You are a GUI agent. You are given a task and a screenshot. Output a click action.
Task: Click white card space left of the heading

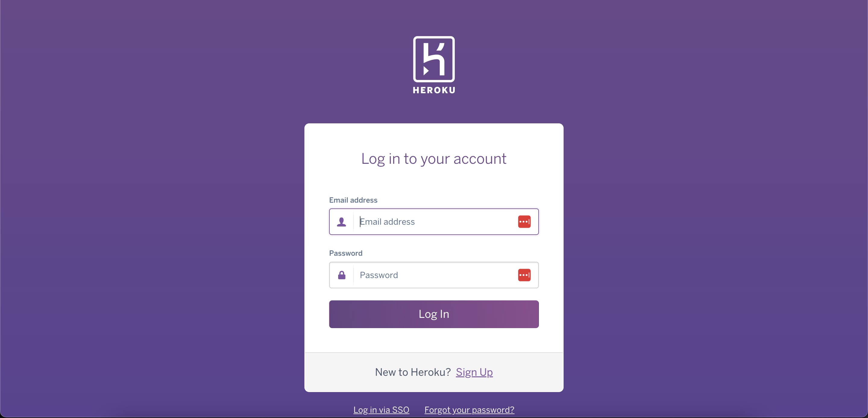332,159
